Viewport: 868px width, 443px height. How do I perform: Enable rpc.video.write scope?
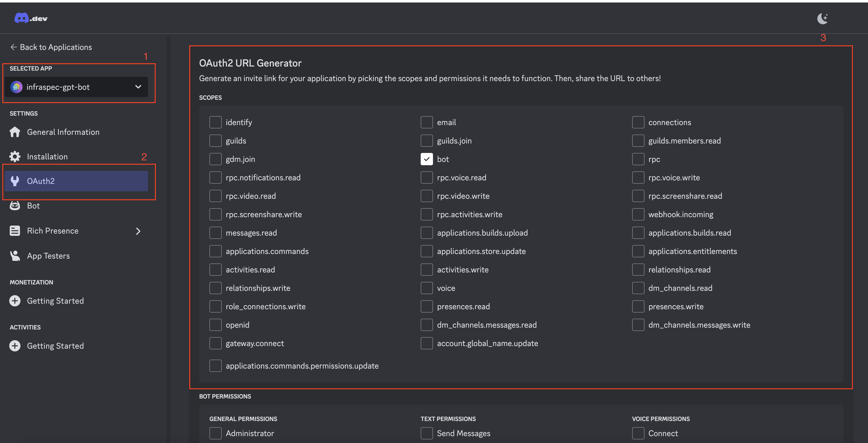(x=427, y=196)
